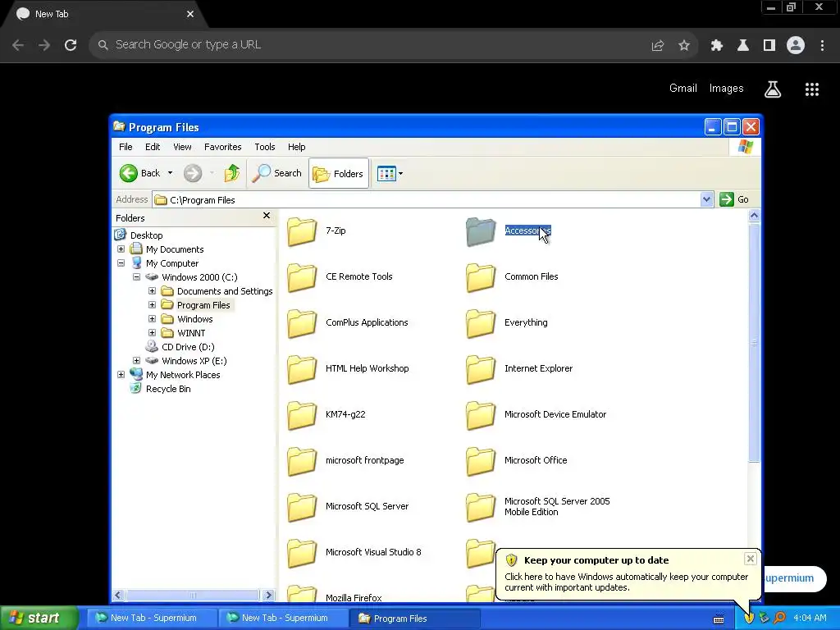Select Desktop in the folder tree
This screenshot has height=630, width=840.
tap(146, 235)
